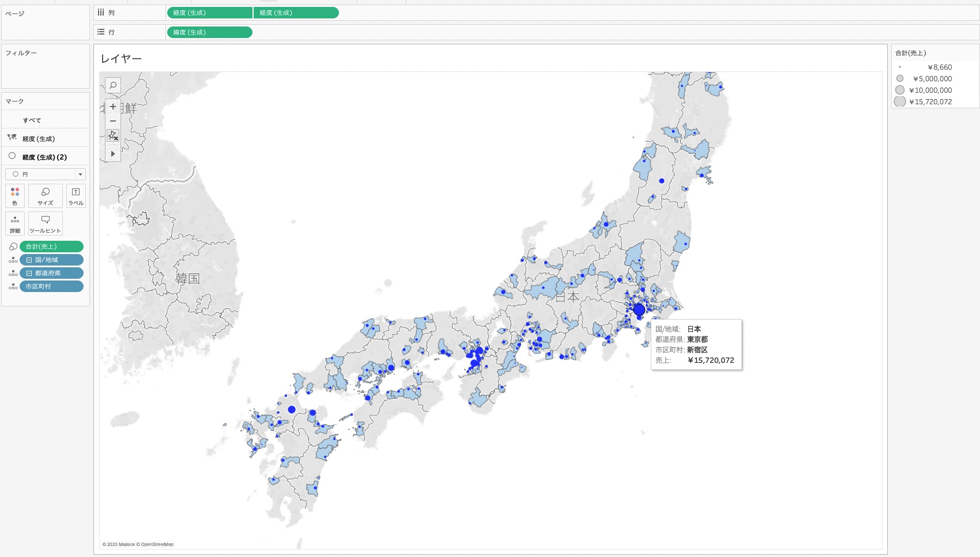980x557 pixels.
Task: Collapse the 国/地域 hierarchy pill
Action: 29,260
